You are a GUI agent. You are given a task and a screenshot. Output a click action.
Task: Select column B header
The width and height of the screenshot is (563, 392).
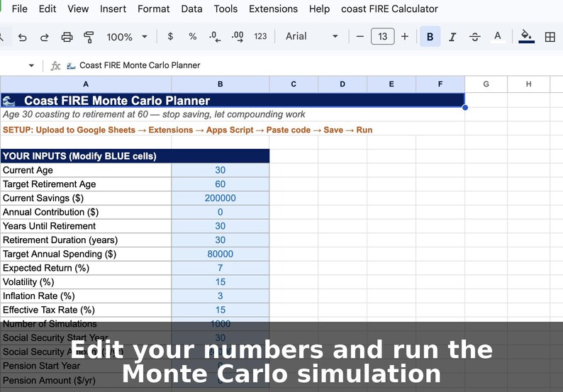(x=220, y=84)
